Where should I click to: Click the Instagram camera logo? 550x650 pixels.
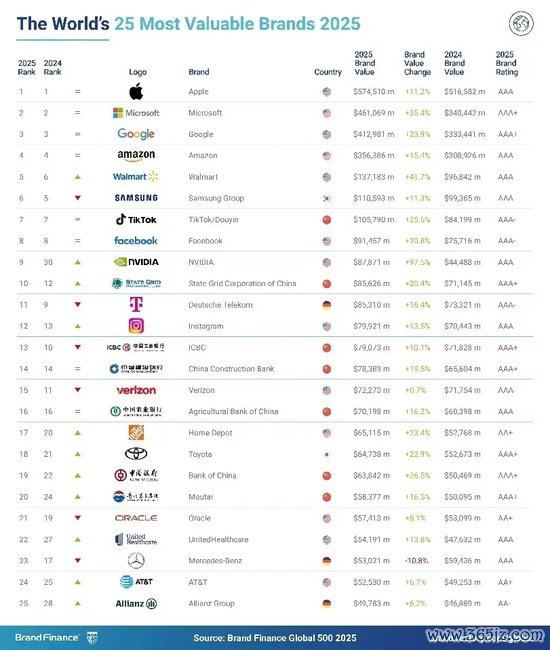click(x=136, y=326)
